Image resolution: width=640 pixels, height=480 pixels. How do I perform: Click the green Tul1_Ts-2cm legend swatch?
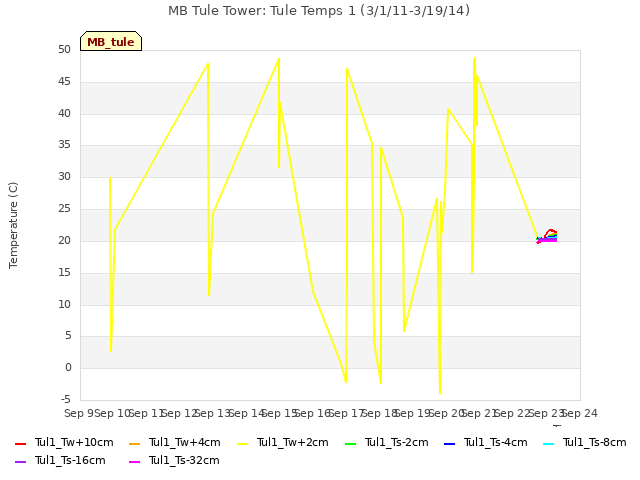point(351,443)
